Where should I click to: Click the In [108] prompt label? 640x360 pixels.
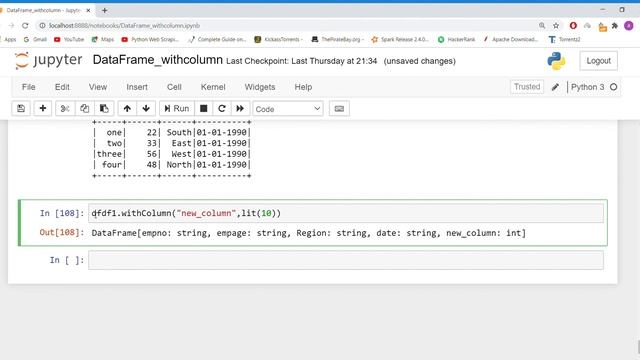(x=62, y=213)
